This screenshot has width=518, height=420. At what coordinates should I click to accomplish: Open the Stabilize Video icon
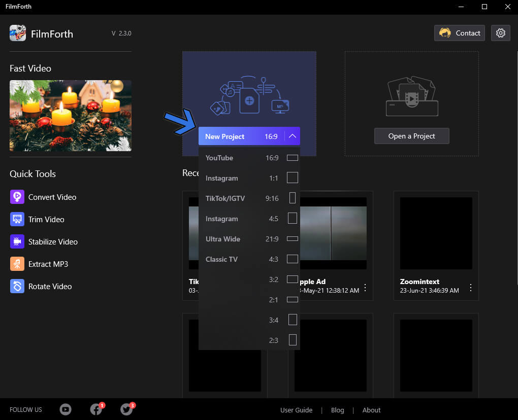pyautogui.click(x=17, y=241)
